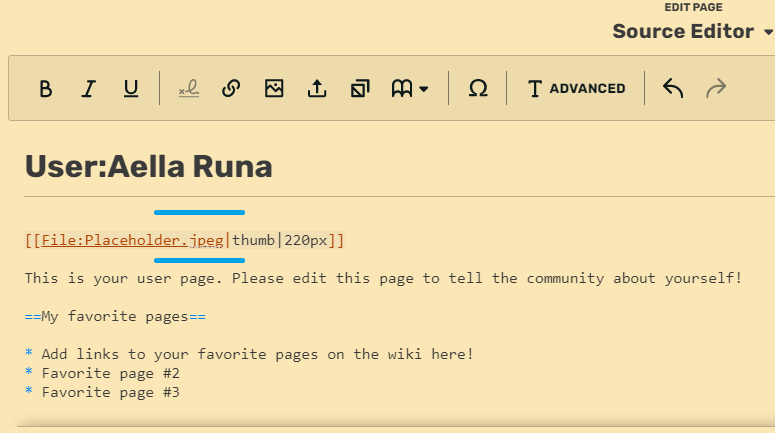The width and height of the screenshot is (775, 433).
Task: Insert signature using the signature icon
Action: (188, 89)
